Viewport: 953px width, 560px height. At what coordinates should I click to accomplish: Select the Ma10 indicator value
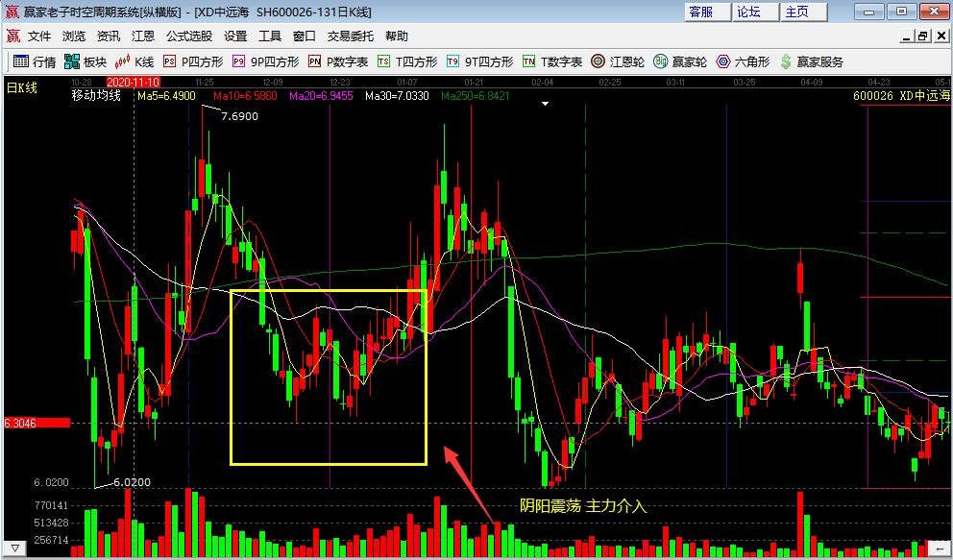pyautogui.click(x=245, y=96)
